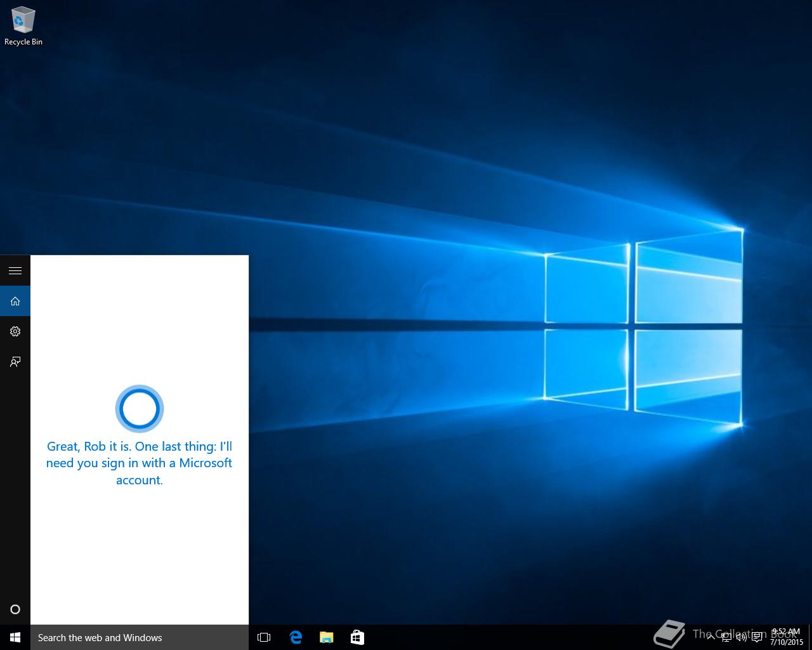Open Cortana settings gear icon
812x650 pixels.
point(15,331)
